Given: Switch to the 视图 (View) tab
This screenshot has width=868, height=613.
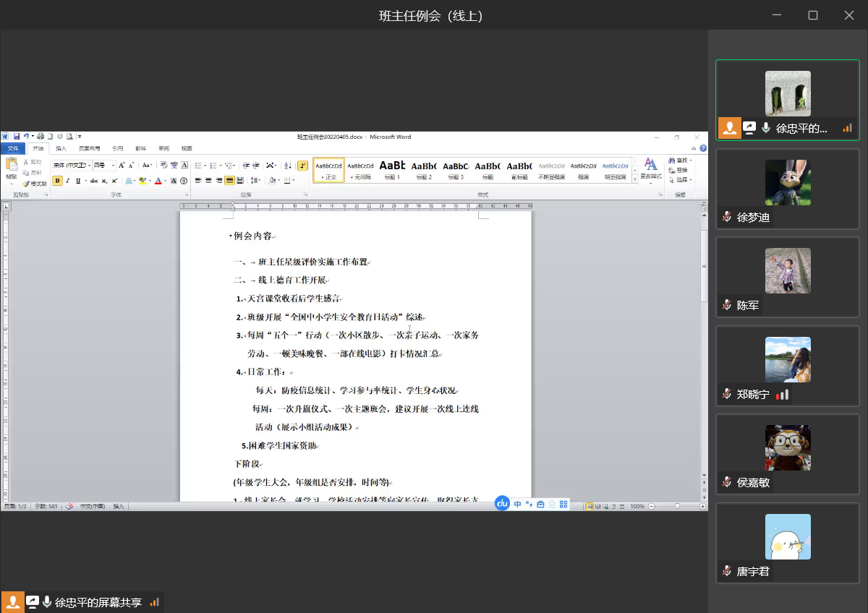Looking at the screenshot, I should (187, 148).
